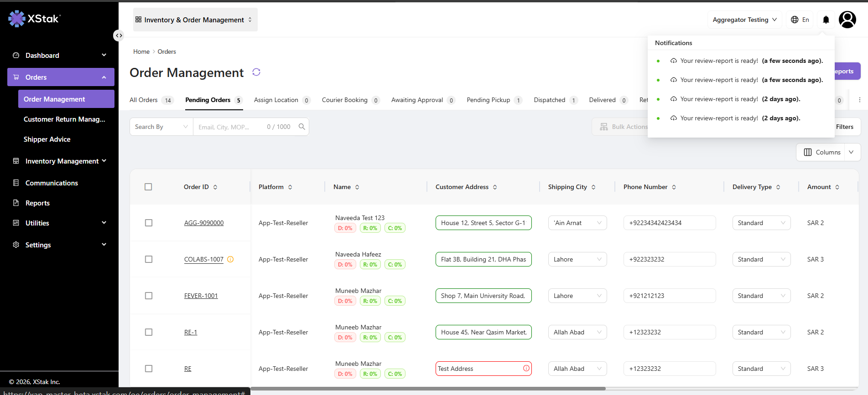Click the search magnifier icon

click(x=301, y=127)
